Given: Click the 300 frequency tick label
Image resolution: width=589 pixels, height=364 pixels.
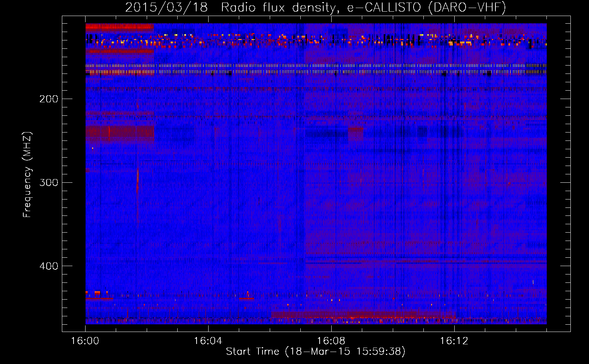Looking at the screenshot, I should point(49,182).
